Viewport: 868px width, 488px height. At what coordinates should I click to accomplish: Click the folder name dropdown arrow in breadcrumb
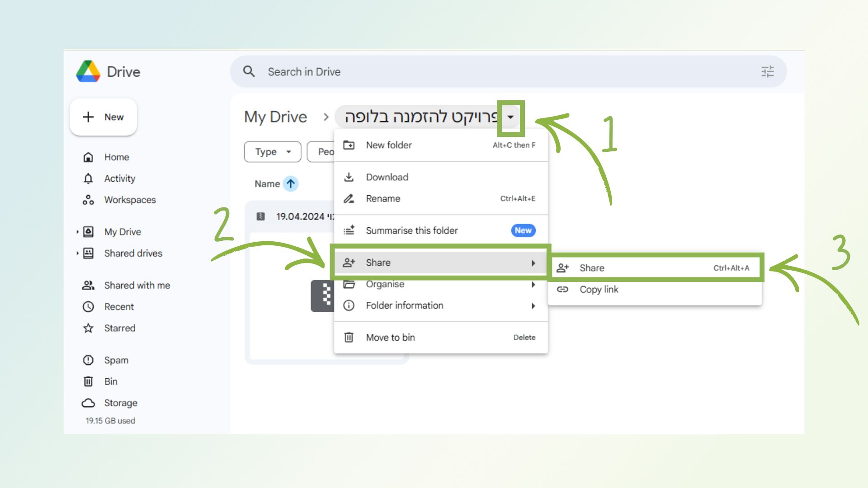point(511,117)
